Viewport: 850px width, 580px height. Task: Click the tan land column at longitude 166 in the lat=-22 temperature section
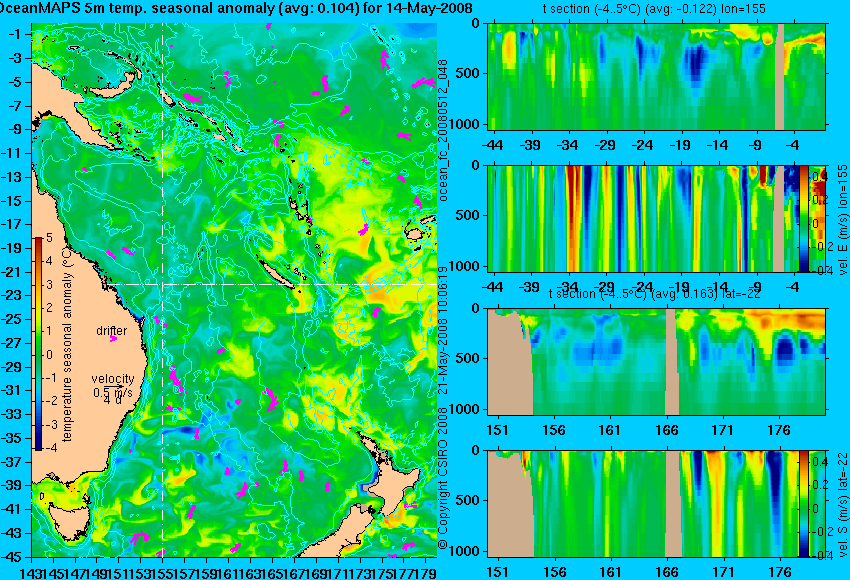coord(671,362)
